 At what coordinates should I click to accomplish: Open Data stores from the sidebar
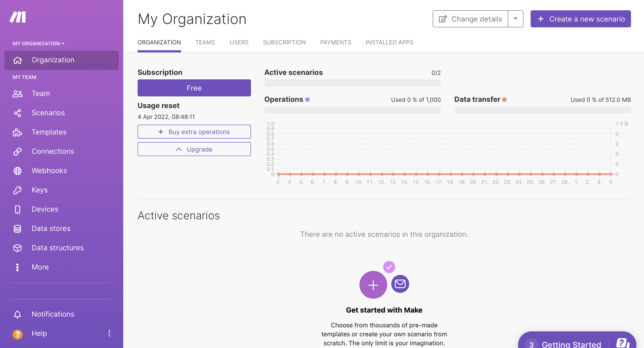(51, 228)
